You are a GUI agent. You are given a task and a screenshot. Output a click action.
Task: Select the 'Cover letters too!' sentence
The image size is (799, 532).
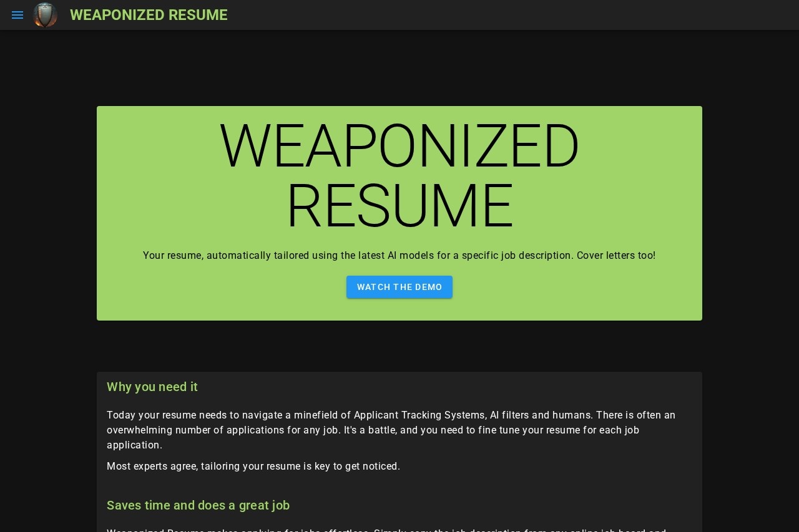[x=615, y=256]
